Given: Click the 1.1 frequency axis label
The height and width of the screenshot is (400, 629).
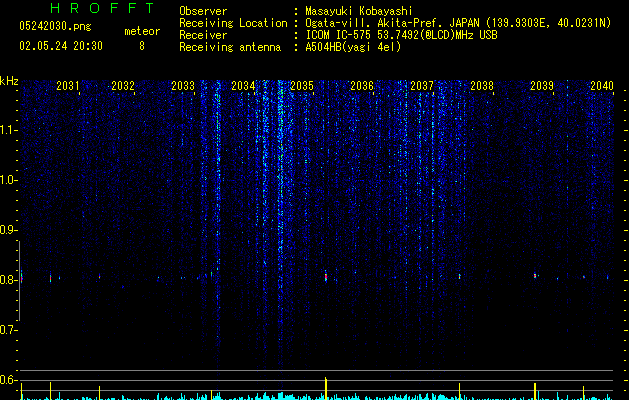Looking at the screenshot, I should pos(9,130).
